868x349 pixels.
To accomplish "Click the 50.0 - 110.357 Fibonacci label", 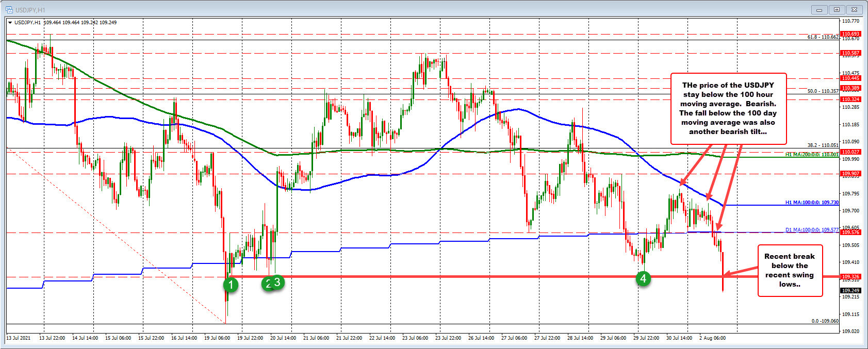I will tap(823, 91).
